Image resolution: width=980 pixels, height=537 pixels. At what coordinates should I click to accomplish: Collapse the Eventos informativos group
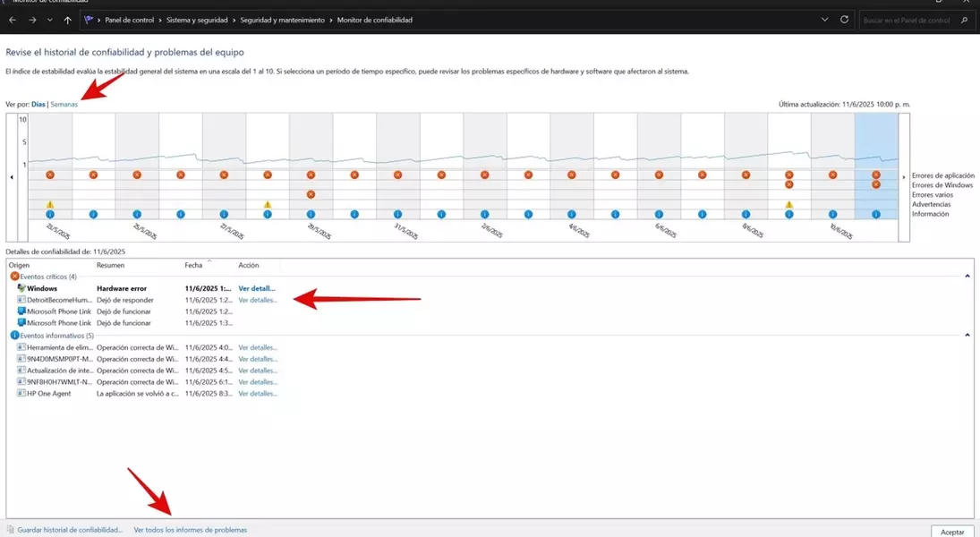(x=967, y=336)
